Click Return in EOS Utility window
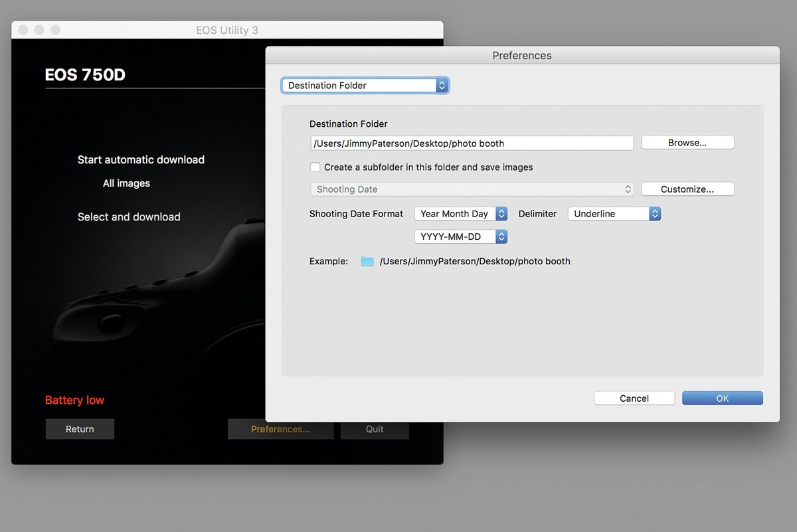The image size is (797, 532). (80, 429)
